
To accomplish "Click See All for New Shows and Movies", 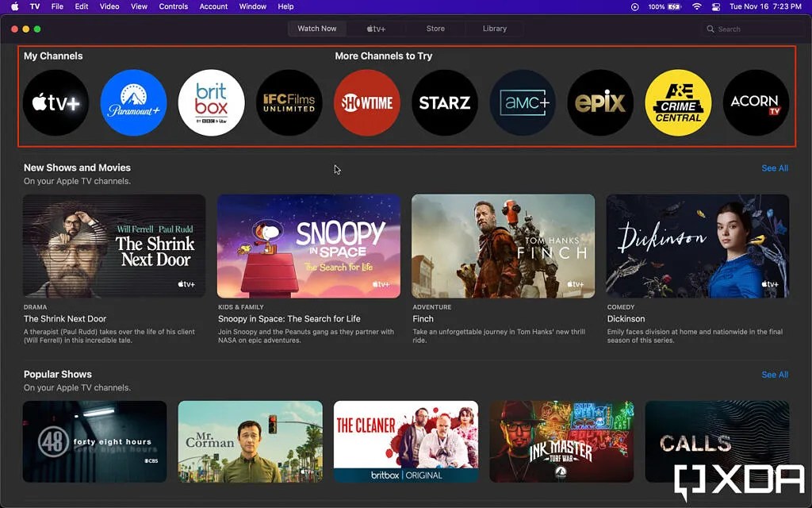I will point(774,168).
